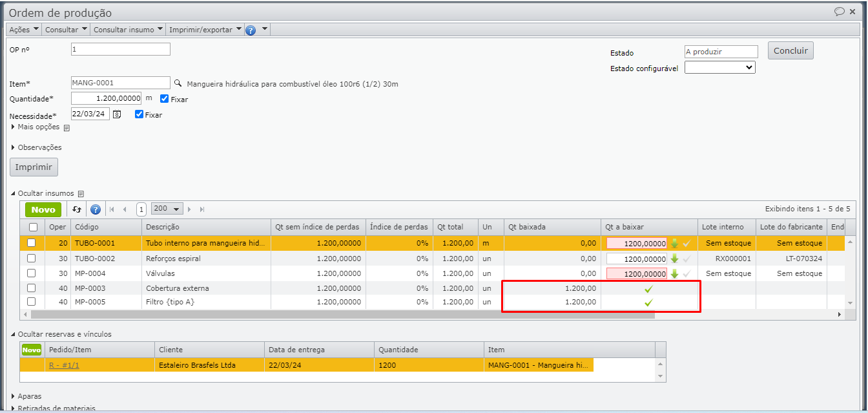Click the page number box showing 1
Screen dimensions: 868x413
pos(141,209)
